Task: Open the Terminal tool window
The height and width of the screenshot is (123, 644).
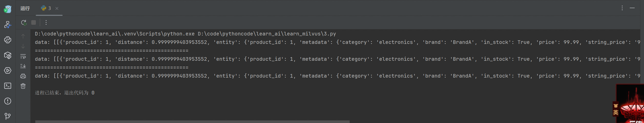Action: (x=8, y=86)
